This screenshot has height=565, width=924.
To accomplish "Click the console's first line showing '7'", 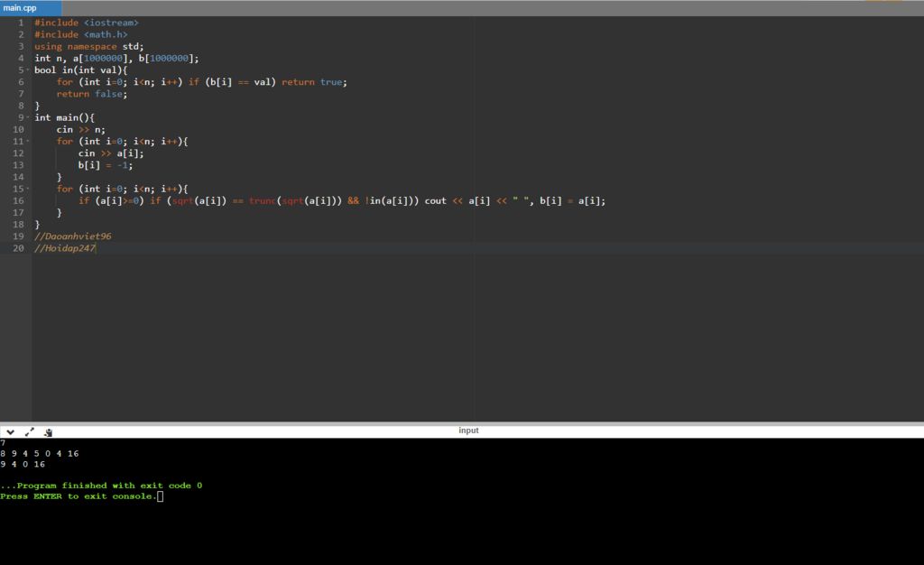I will pyautogui.click(x=3, y=443).
